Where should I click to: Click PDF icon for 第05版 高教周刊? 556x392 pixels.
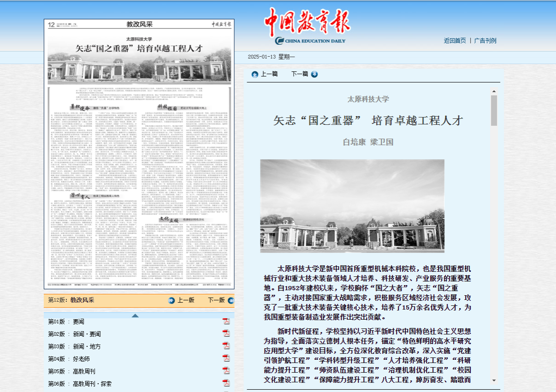click(x=226, y=371)
